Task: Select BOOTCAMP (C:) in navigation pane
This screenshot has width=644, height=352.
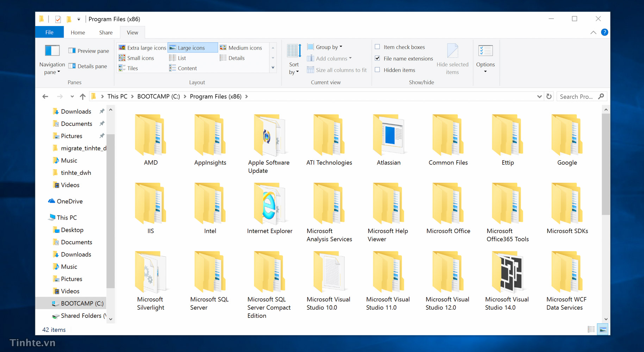Action: pyautogui.click(x=71, y=303)
